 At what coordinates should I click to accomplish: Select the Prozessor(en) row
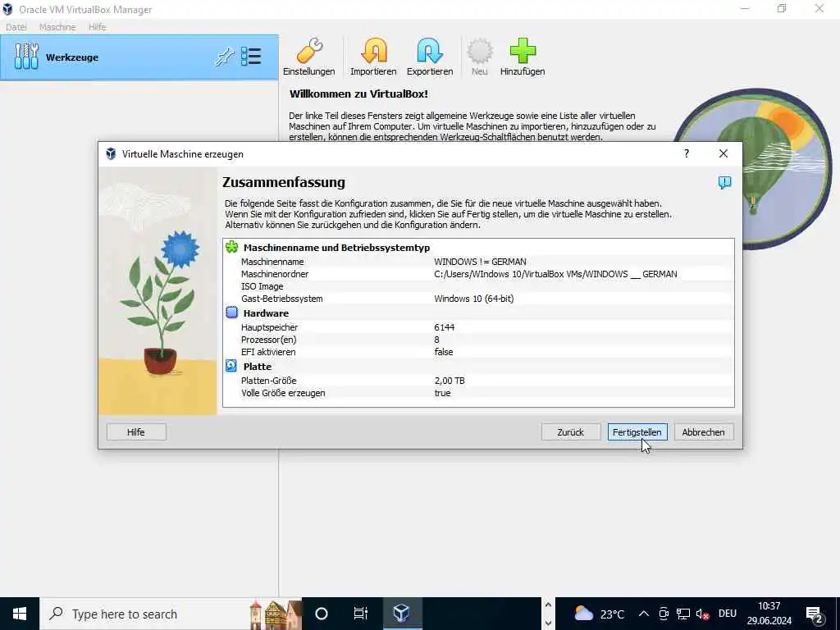click(478, 339)
